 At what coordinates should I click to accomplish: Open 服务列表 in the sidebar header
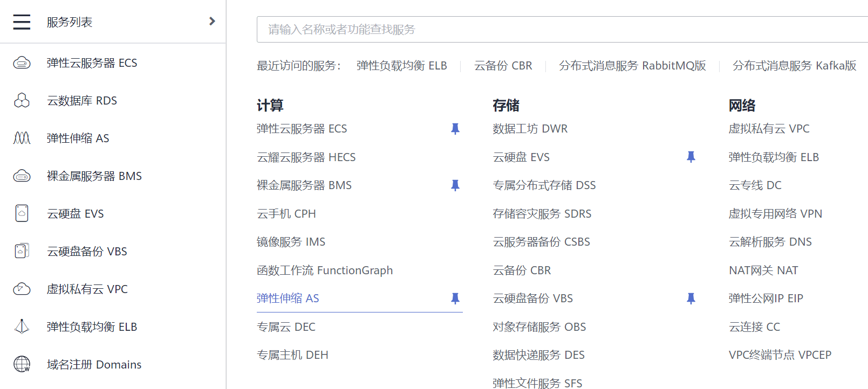coord(70,22)
